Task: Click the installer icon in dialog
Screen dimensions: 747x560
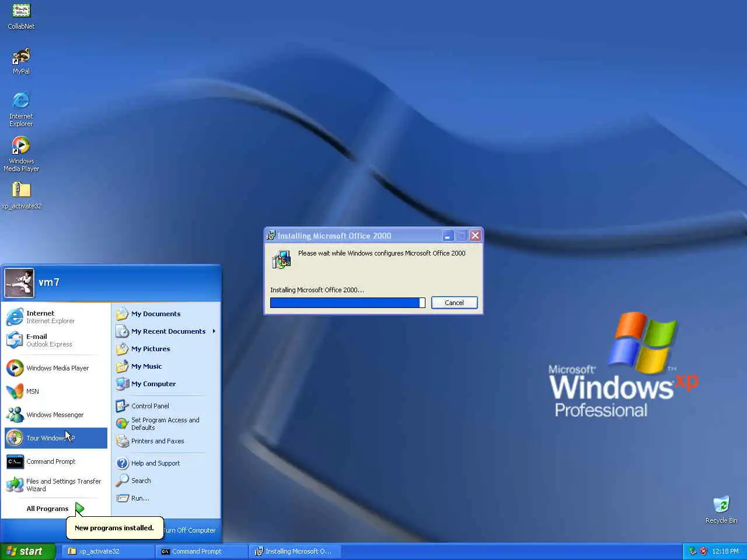Action: (x=281, y=260)
